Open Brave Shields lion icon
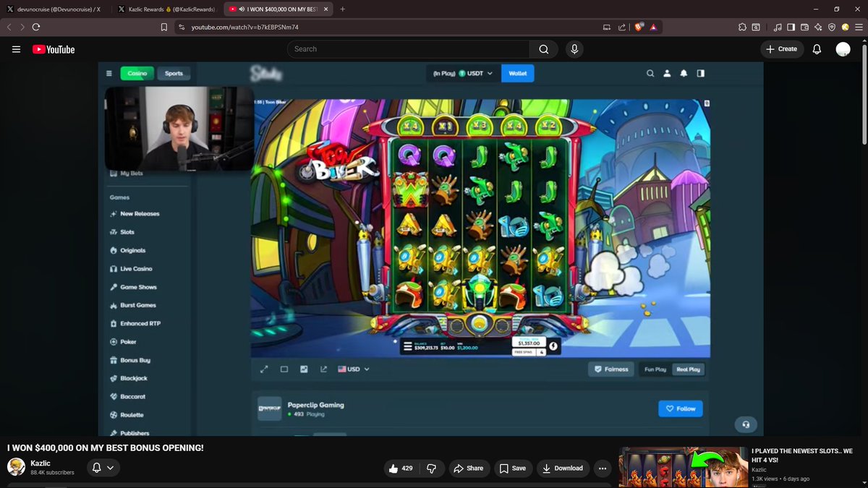 pyautogui.click(x=639, y=27)
